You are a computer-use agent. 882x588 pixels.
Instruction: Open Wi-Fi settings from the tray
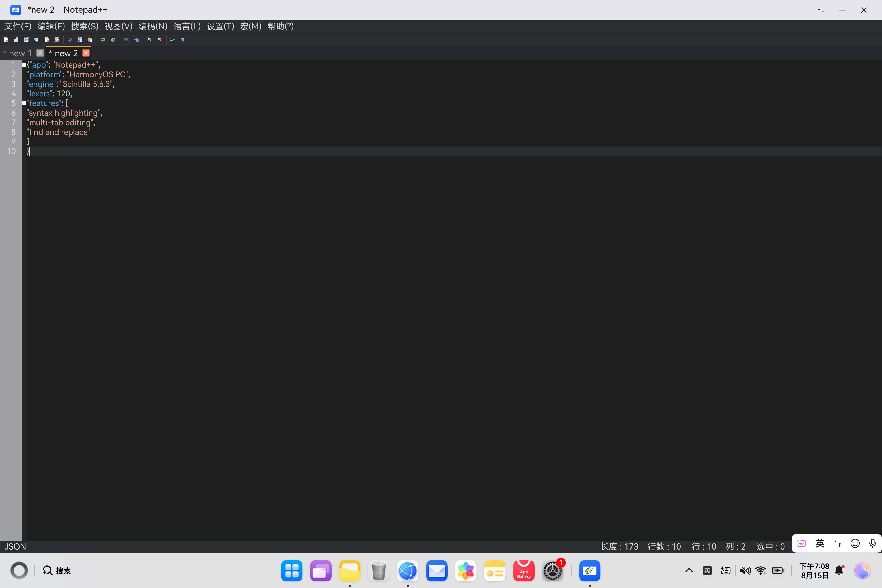coord(761,570)
